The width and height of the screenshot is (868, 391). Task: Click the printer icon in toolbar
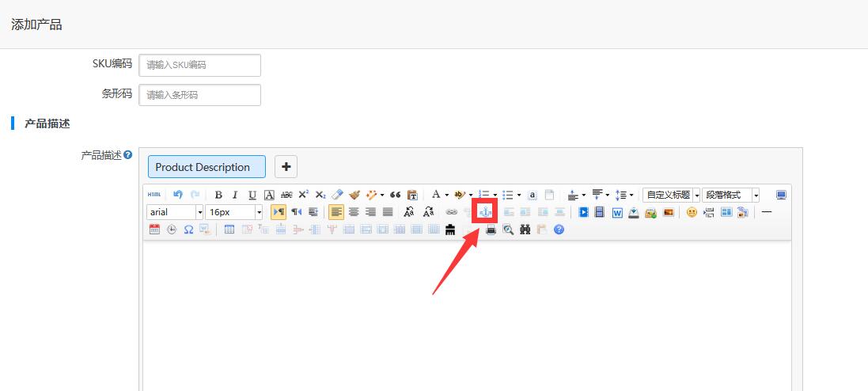[x=491, y=230]
